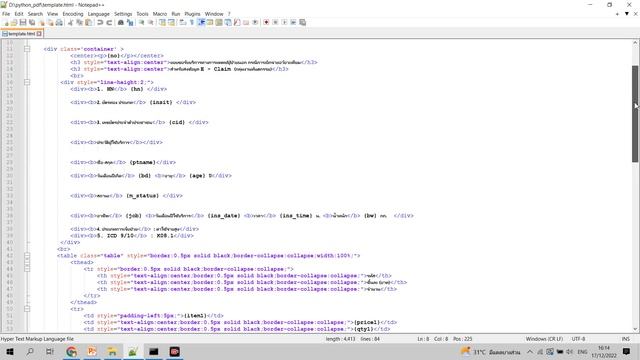Click the scrollbar down arrow
The image size is (640, 360).
click(x=635, y=329)
